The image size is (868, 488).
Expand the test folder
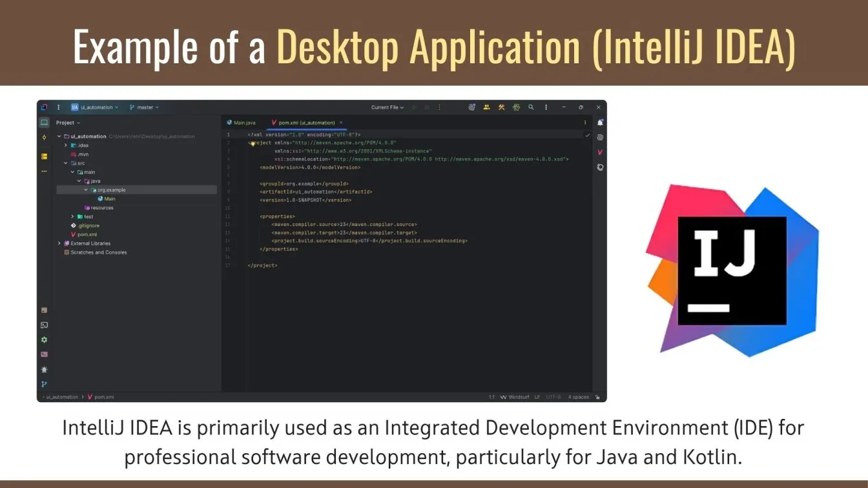coord(72,217)
